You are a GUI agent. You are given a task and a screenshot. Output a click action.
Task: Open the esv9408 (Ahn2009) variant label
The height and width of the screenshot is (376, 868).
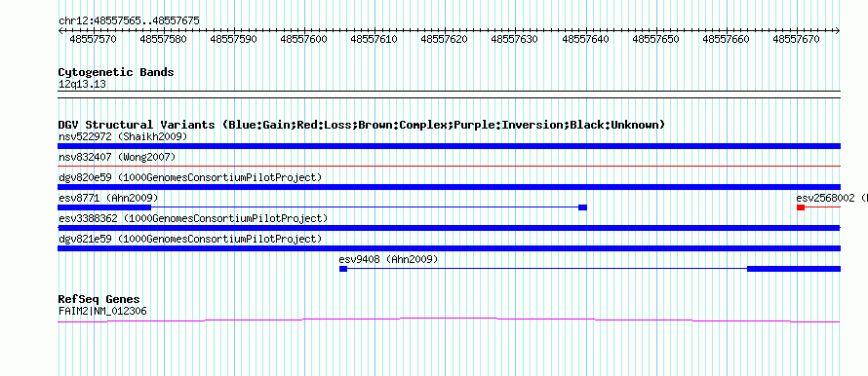(x=388, y=259)
